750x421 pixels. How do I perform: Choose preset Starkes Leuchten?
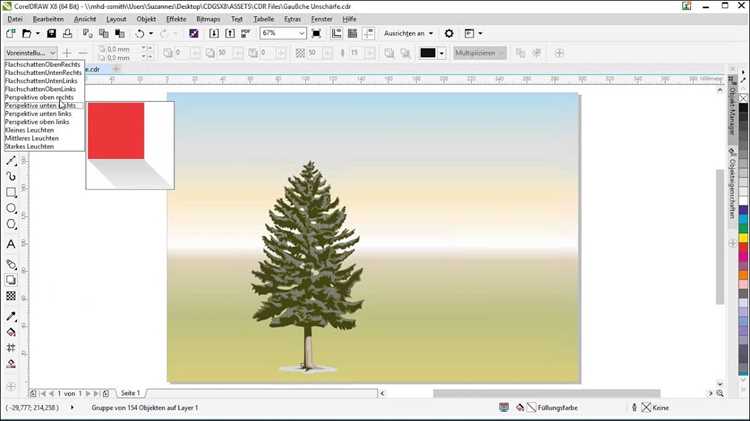tap(44, 146)
